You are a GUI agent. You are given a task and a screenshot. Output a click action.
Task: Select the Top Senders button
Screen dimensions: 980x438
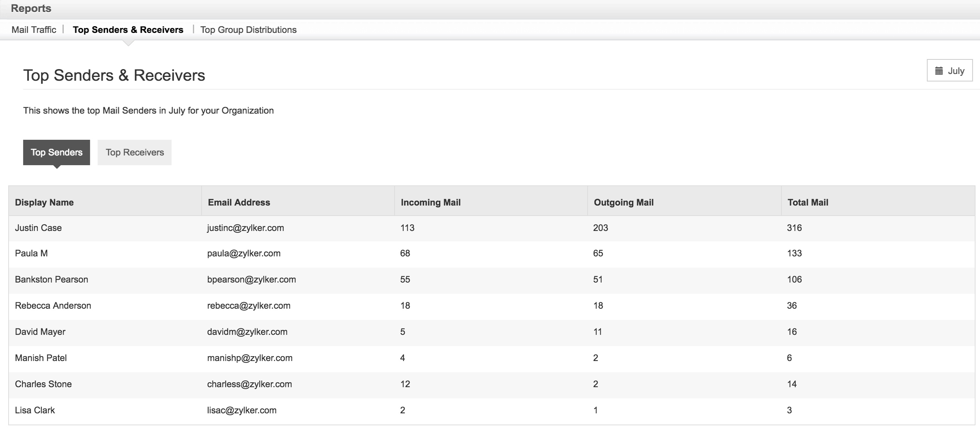(56, 152)
